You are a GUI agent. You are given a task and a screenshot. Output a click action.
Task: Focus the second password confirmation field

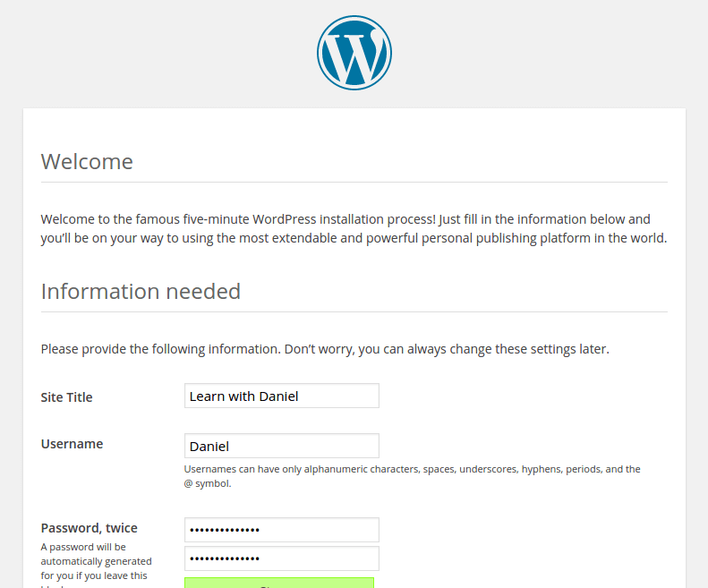tap(281, 558)
